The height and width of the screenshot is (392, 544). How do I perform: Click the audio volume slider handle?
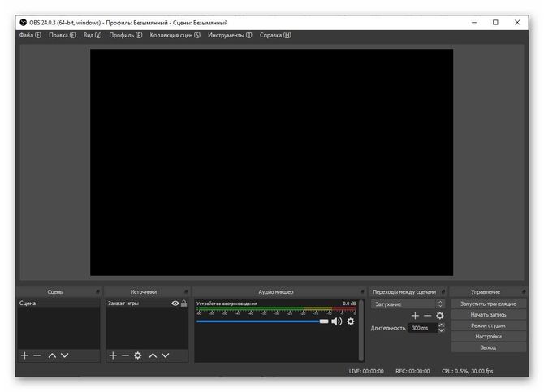[x=324, y=321]
